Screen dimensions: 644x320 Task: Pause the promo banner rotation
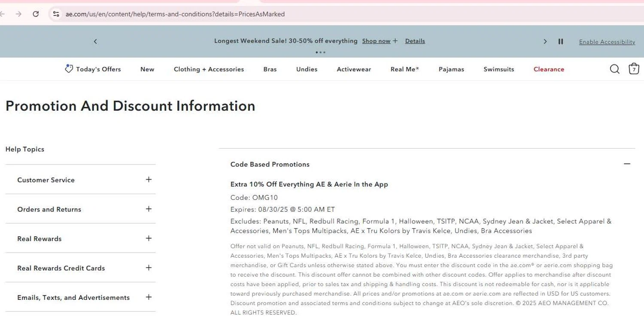click(561, 41)
